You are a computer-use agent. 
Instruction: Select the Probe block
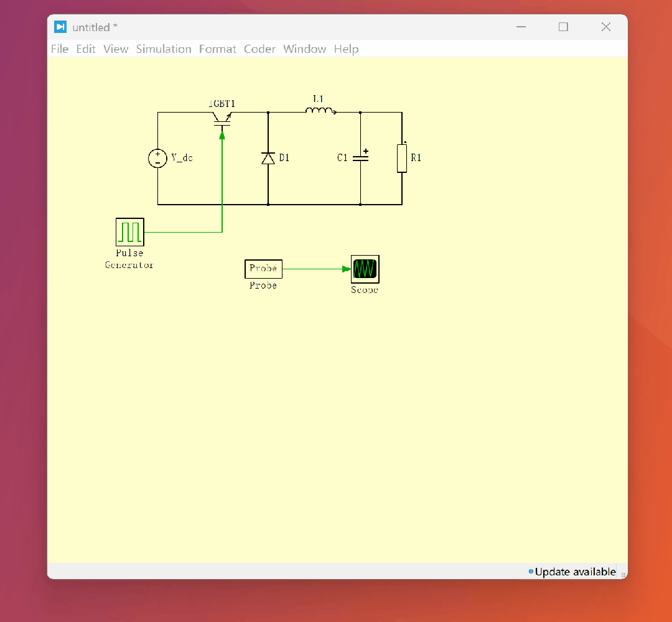(x=264, y=269)
